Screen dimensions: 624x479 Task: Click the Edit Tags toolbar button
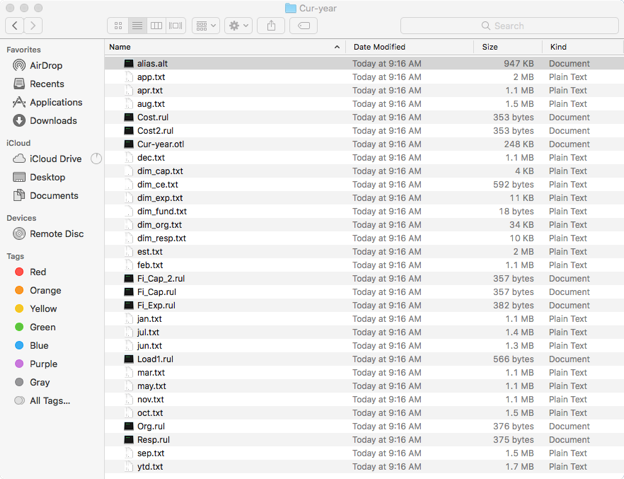[304, 26]
